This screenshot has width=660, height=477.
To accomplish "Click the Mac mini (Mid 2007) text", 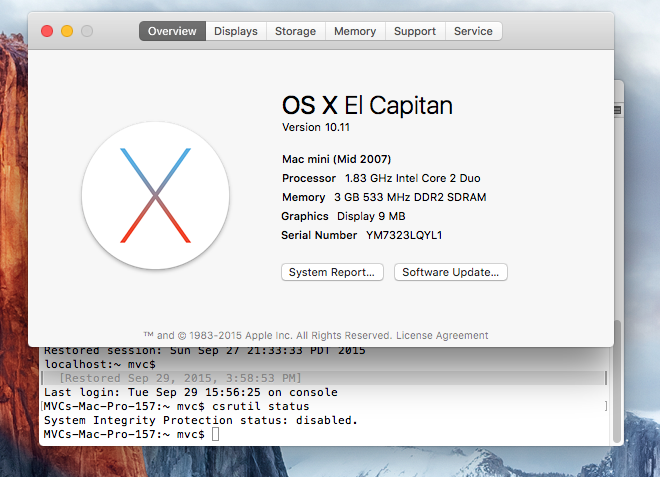I will (x=336, y=159).
